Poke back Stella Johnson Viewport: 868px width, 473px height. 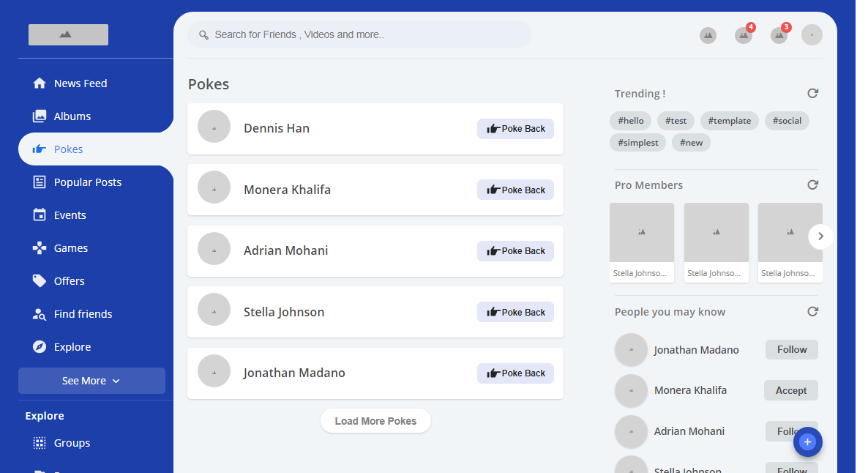(515, 312)
